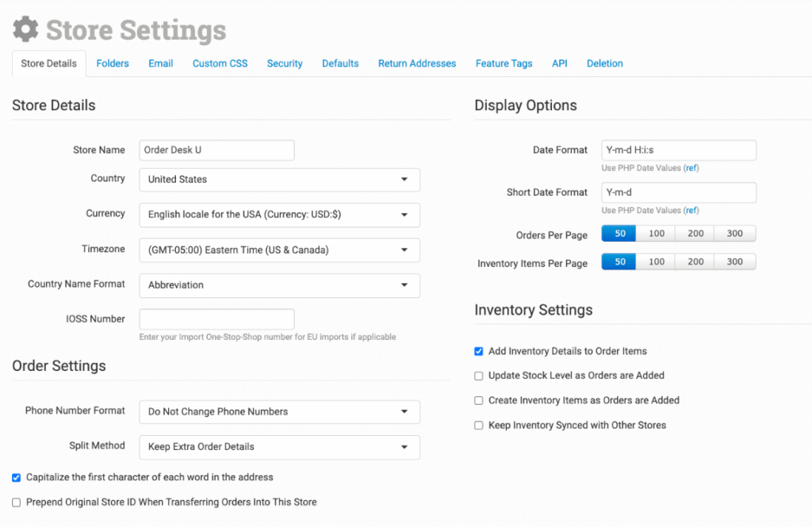Toggle Capitalize first character of address checkbox
The image size is (812, 527).
coord(17,477)
